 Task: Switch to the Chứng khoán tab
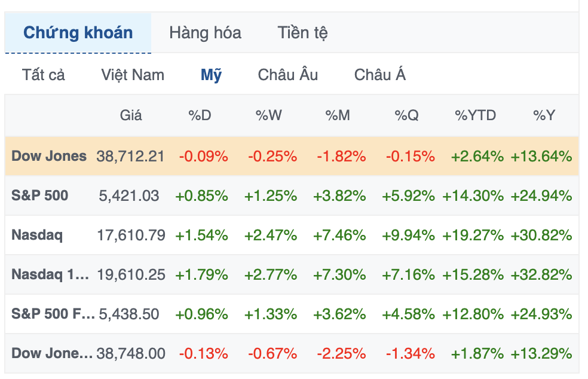point(78,32)
